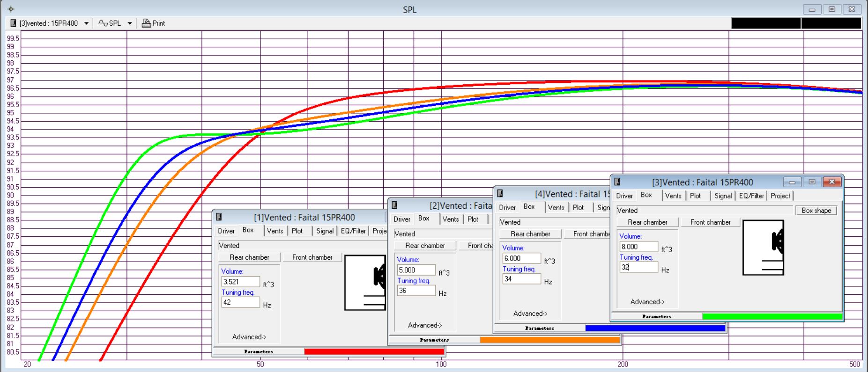This screenshot has height=372, width=868.
Task: Open the Plot tab in [3]Vented window
Action: tap(696, 196)
